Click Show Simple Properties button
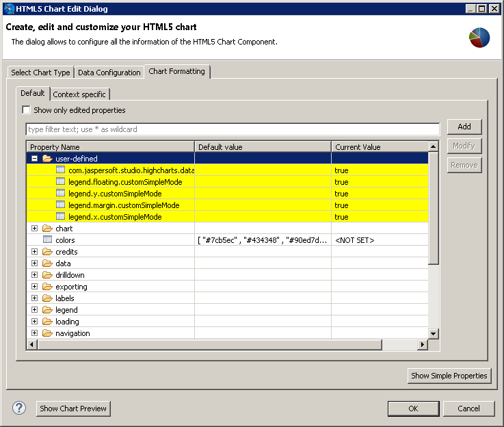 coord(449,376)
